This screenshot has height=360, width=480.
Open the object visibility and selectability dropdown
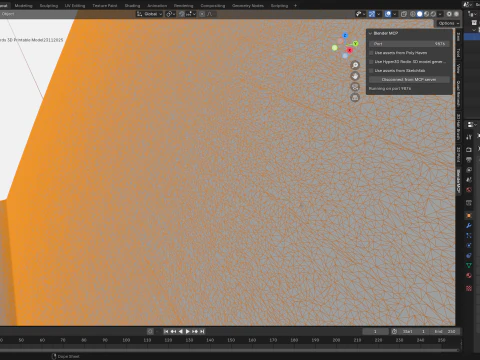coord(360,14)
